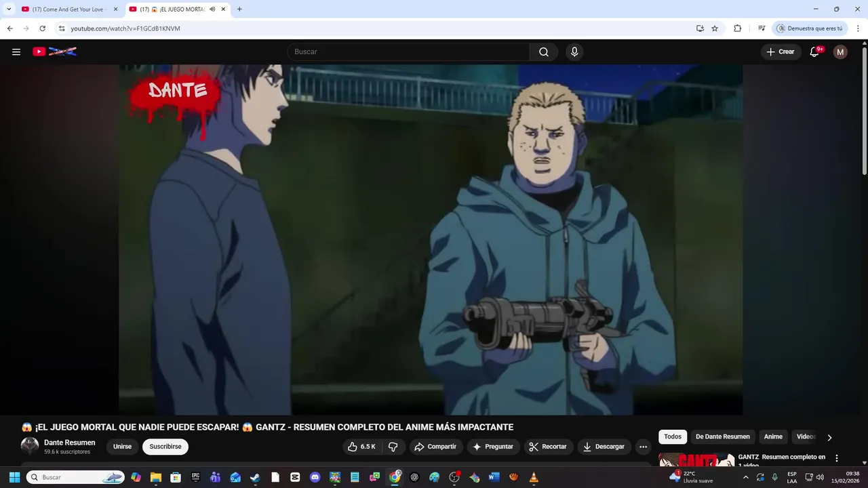Image resolution: width=868 pixels, height=488 pixels.
Task: Open YouTube notifications bell
Action: coord(815,52)
